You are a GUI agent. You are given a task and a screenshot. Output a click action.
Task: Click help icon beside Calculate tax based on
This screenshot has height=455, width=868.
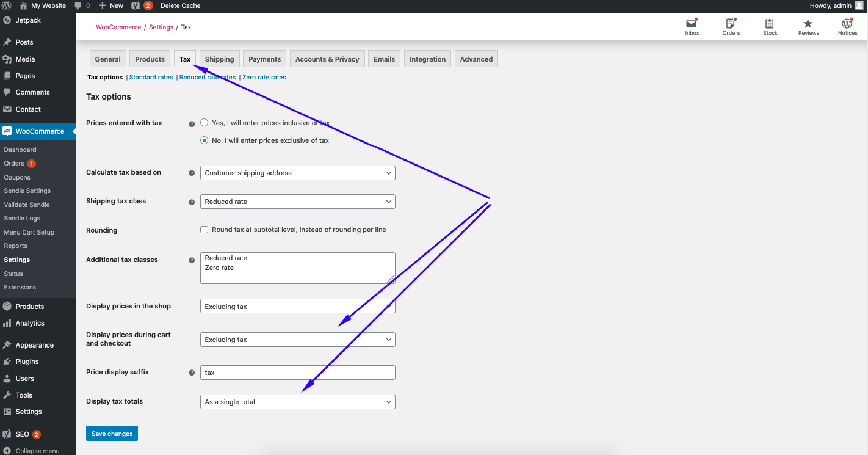[x=192, y=173]
